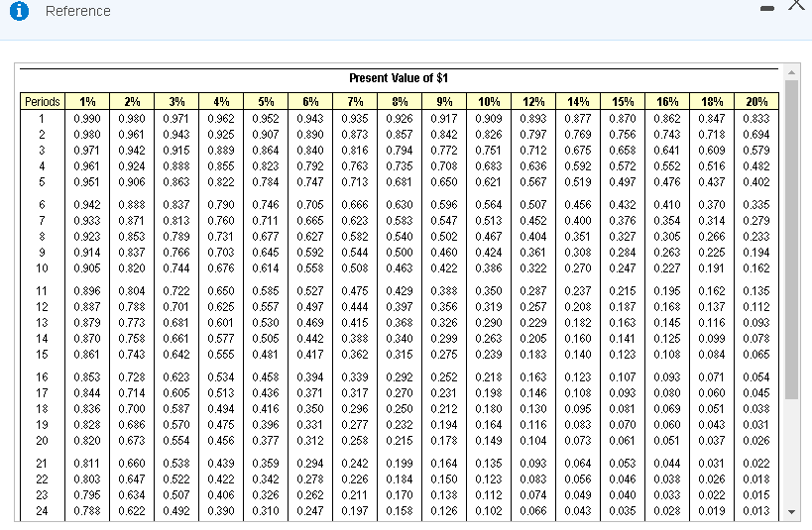Click value 0.833 in period 1
This screenshot has height=530, width=812.
[x=756, y=119]
